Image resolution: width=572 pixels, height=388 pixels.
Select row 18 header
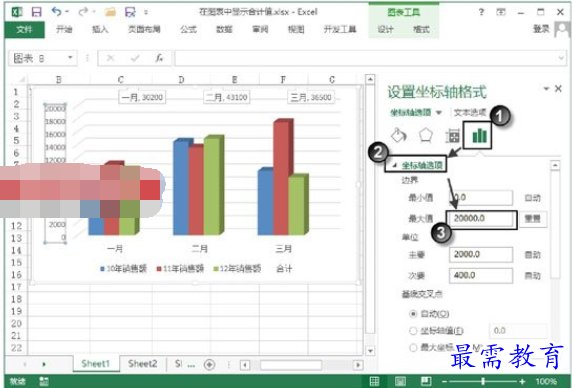coord(16,299)
